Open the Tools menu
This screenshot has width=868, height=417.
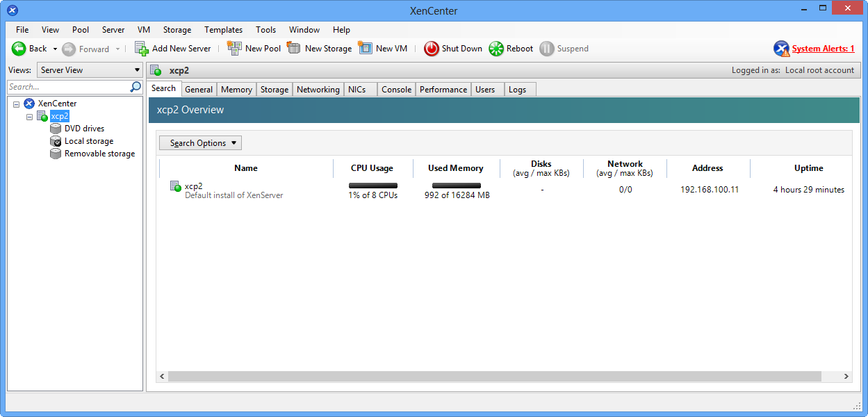click(265, 30)
